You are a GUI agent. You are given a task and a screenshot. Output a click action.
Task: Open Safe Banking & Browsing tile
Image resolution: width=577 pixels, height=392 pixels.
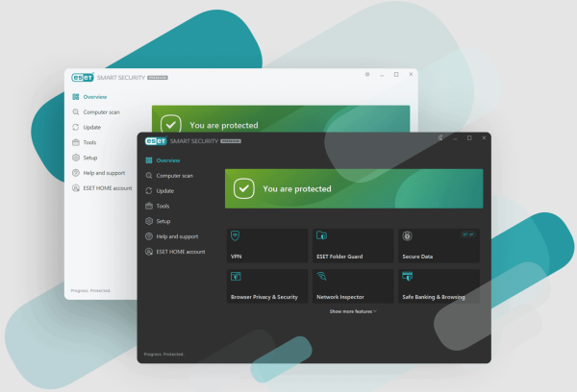pos(439,286)
